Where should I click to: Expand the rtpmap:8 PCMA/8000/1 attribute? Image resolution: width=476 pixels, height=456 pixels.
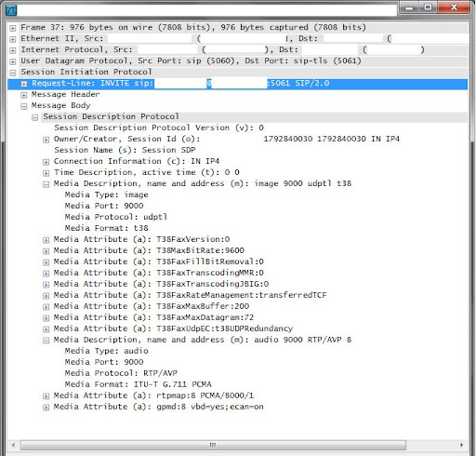click(x=46, y=396)
